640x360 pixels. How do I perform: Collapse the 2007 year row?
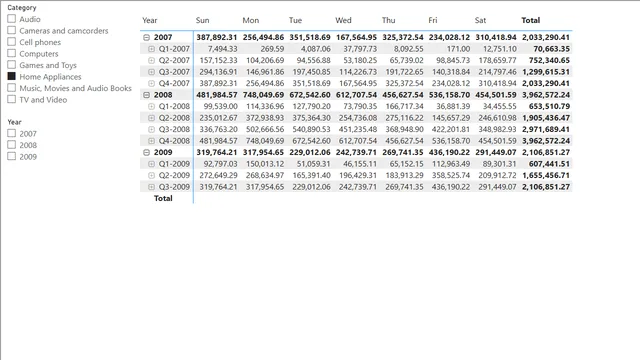147,37
